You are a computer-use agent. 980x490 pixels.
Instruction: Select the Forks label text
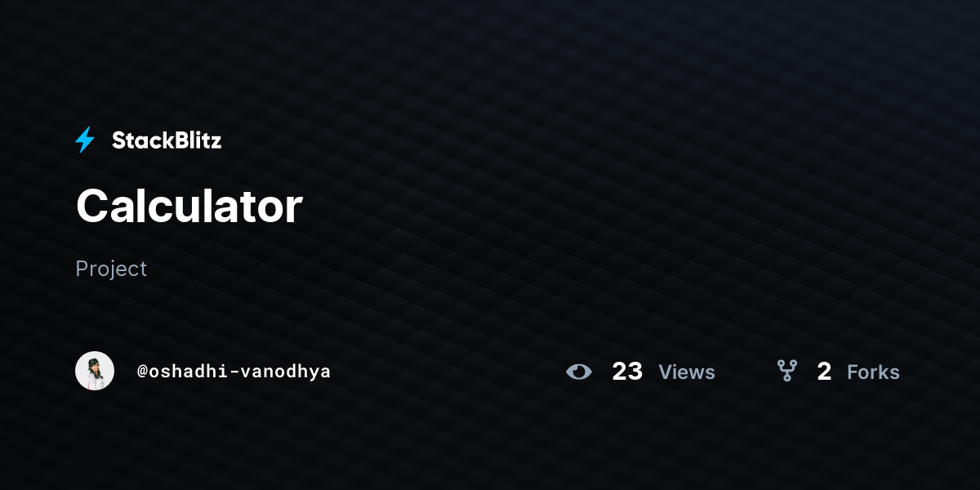click(x=873, y=372)
